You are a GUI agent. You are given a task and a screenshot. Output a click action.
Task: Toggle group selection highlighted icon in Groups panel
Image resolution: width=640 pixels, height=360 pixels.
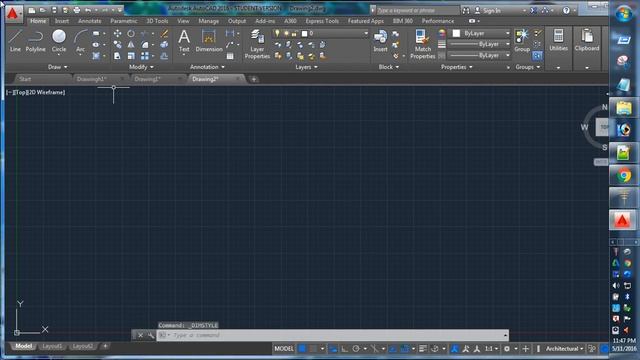coord(538,56)
